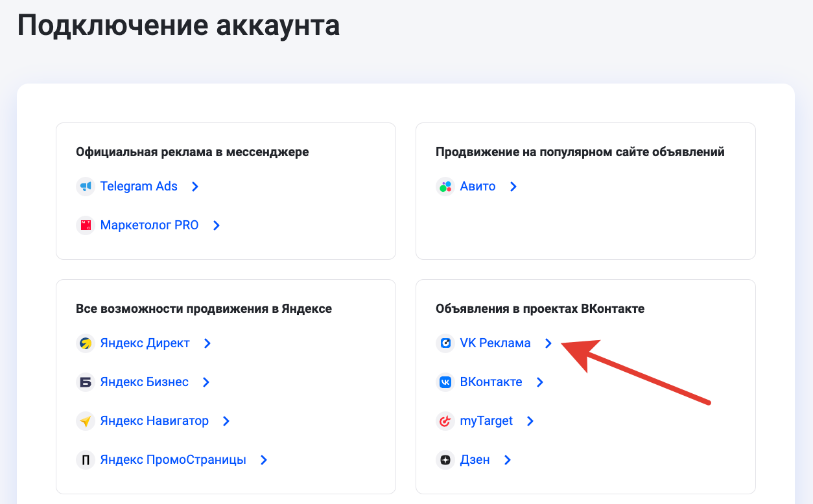
Task: Click the myTarget red icon
Action: click(445, 420)
